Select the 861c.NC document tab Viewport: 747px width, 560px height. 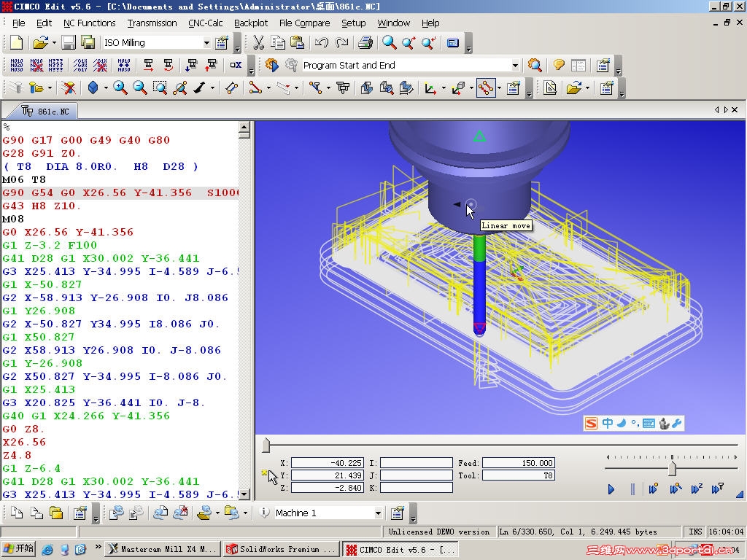tap(46, 112)
